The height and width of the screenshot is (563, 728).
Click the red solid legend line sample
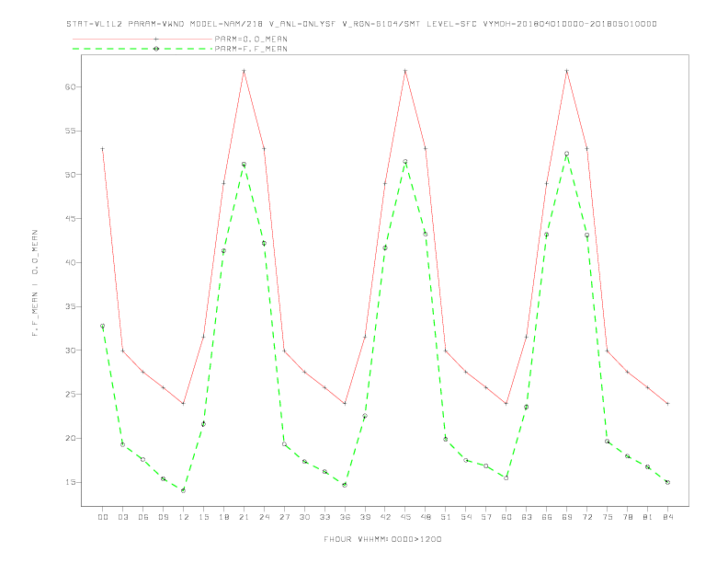(x=142, y=39)
